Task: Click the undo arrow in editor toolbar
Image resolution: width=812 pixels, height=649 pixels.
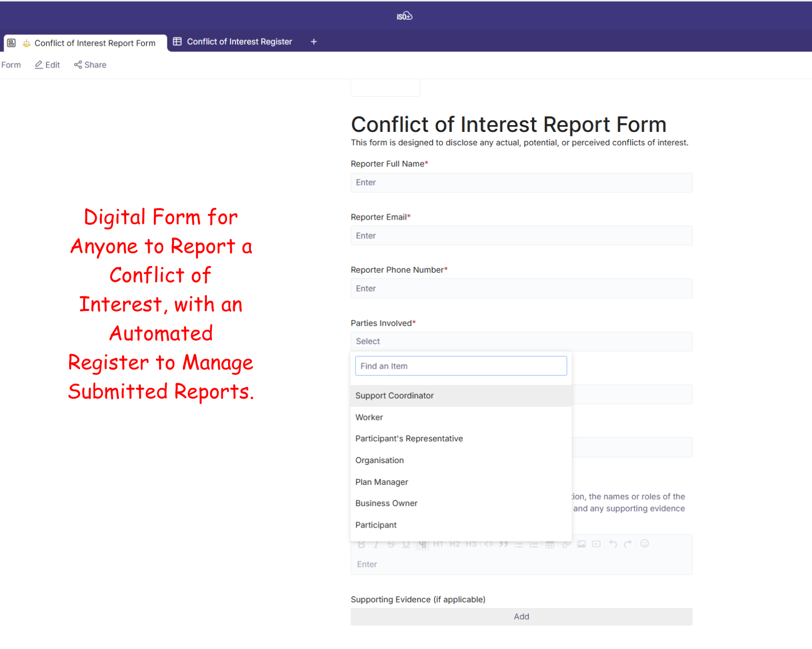Action: point(613,544)
